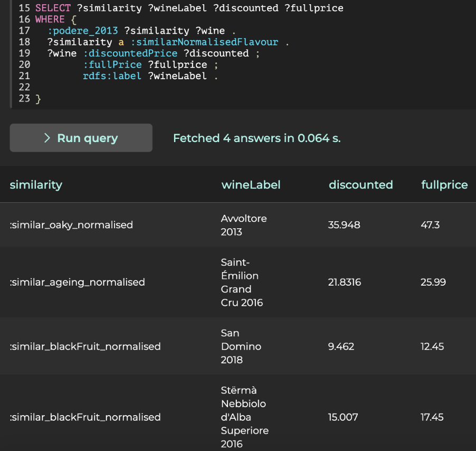Click the Saint-Émilion Grand Cru 2016 cell
The height and width of the screenshot is (451, 476).
pos(241,282)
